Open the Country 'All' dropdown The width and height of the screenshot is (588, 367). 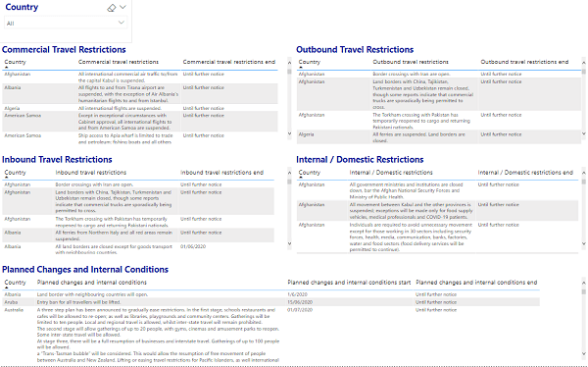tap(66, 23)
